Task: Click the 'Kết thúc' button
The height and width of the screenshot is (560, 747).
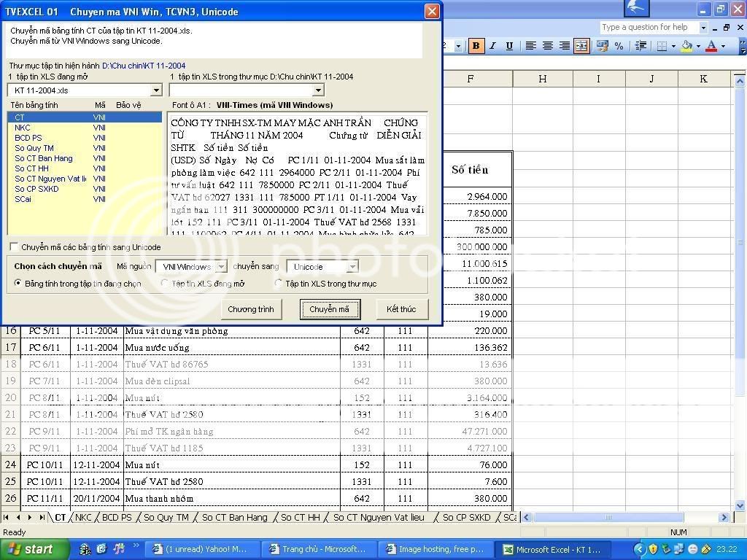Action: pyautogui.click(x=401, y=309)
